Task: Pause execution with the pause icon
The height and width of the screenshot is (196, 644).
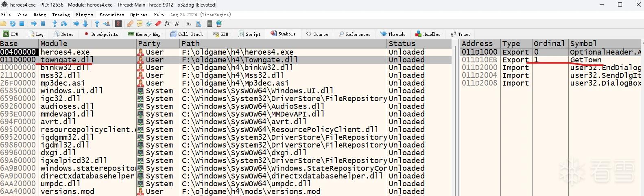Action: (43, 24)
